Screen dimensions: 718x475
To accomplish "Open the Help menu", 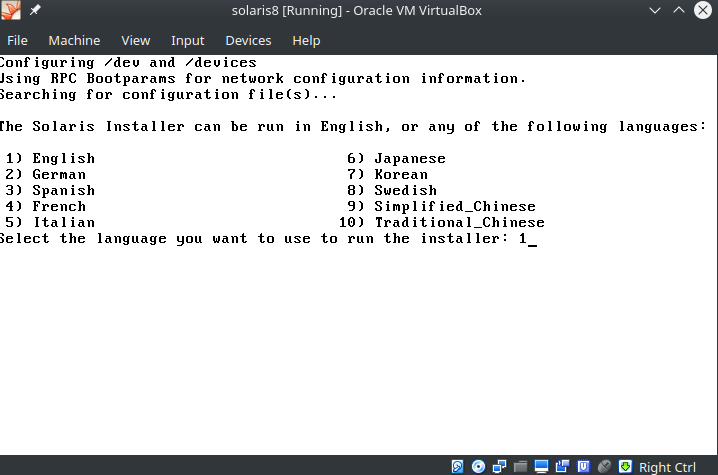I will coord(306,40).
